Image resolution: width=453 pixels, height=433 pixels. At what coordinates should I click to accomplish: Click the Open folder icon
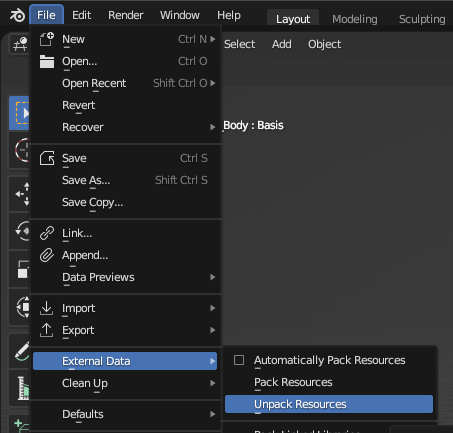47,61
